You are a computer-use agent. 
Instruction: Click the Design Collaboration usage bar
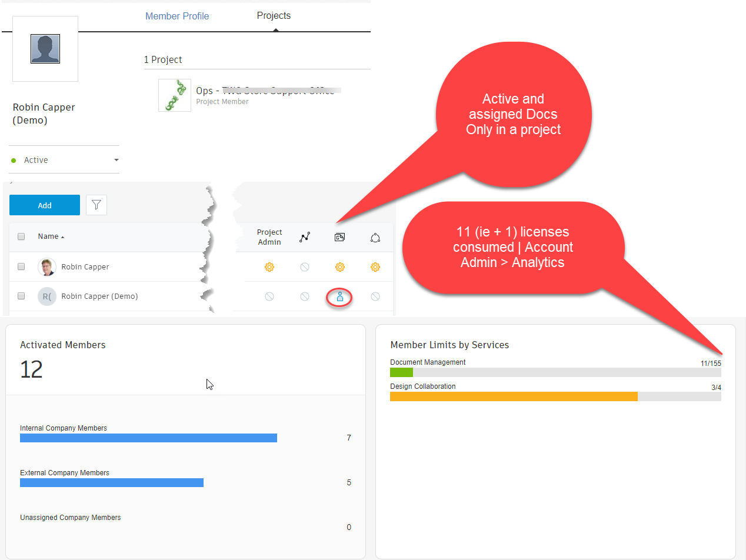click(555, 396)
